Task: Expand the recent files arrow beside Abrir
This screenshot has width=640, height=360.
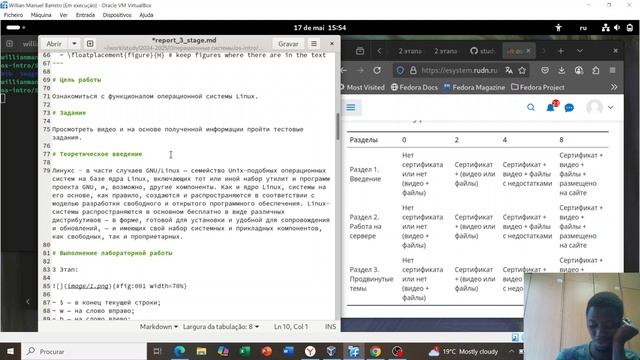Action: [74, 44]
